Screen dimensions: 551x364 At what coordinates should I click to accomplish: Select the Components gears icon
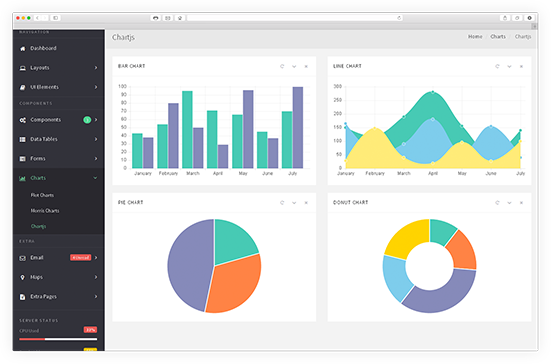(x=22, y=120)
